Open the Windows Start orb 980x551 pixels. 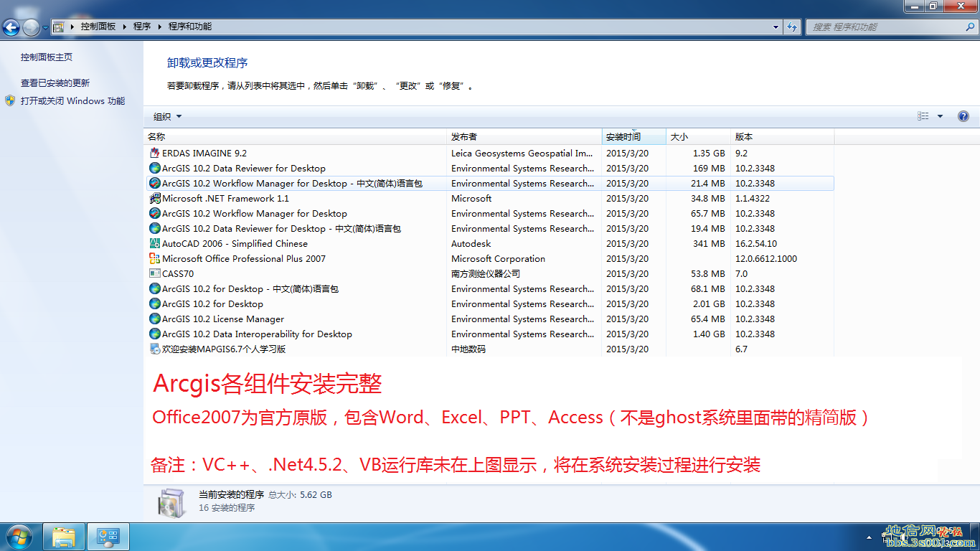(19, 537)
